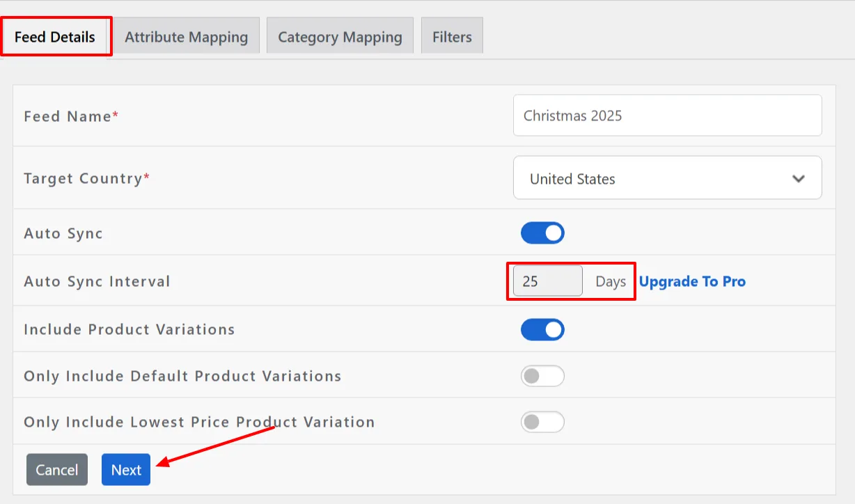Click the Feed Name label
855x504 pixels.
point(69,116)
